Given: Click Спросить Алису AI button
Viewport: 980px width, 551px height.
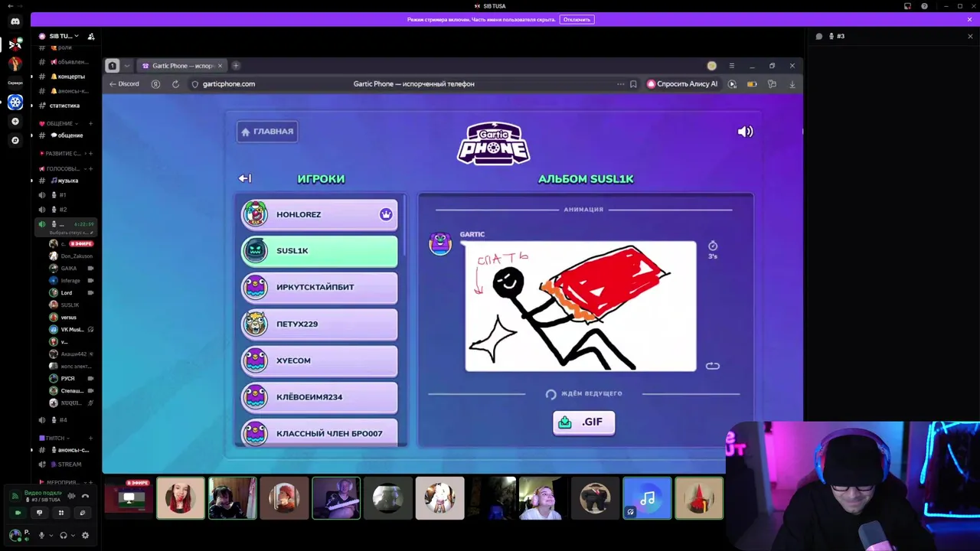Looking at the screenshot, I should (x=682, y=84).
